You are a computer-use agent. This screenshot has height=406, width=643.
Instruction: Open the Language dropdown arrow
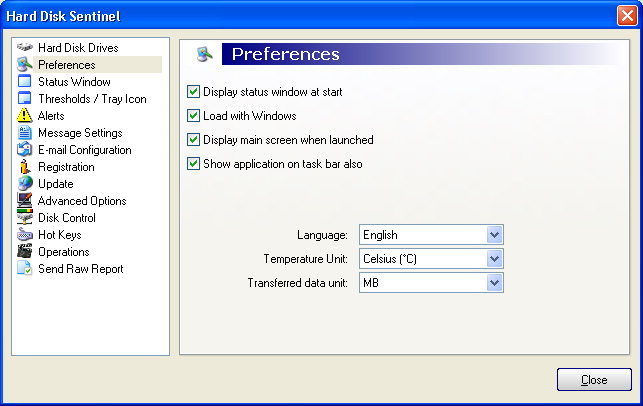[495, 235]
